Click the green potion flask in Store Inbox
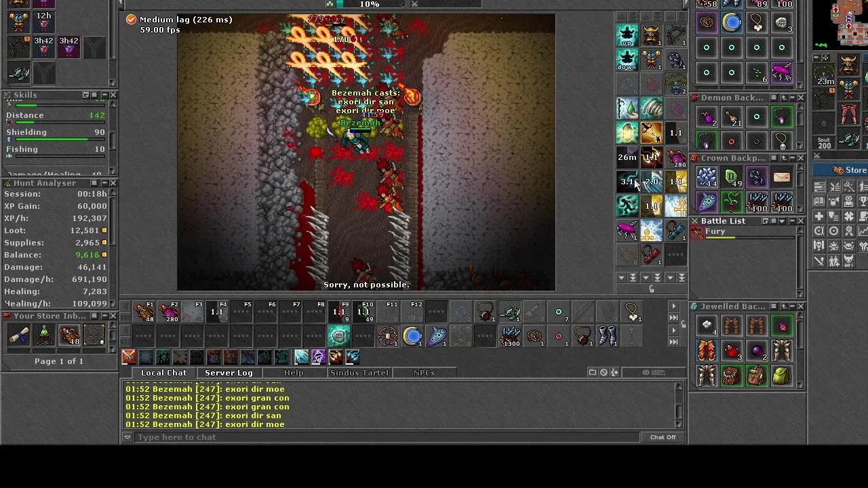Viewport: 868px width, 488px height. point(44,335)
